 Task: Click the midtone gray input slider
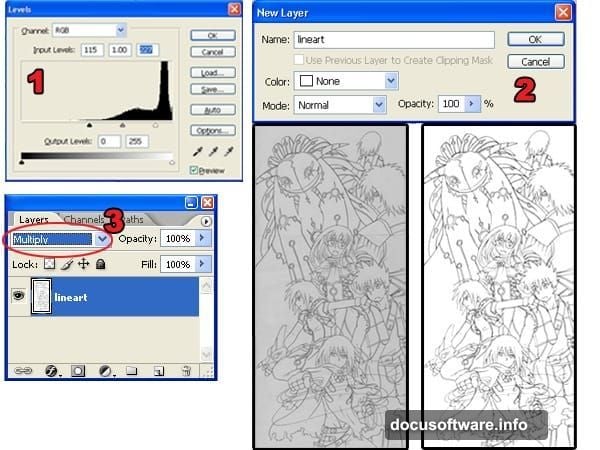tap(123, 125)
